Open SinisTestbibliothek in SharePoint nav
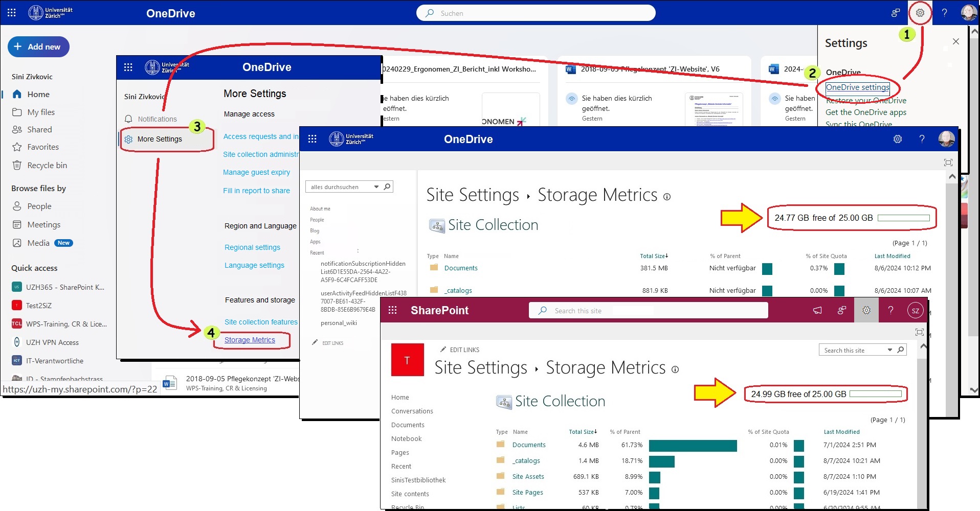 tap(418, 480)
